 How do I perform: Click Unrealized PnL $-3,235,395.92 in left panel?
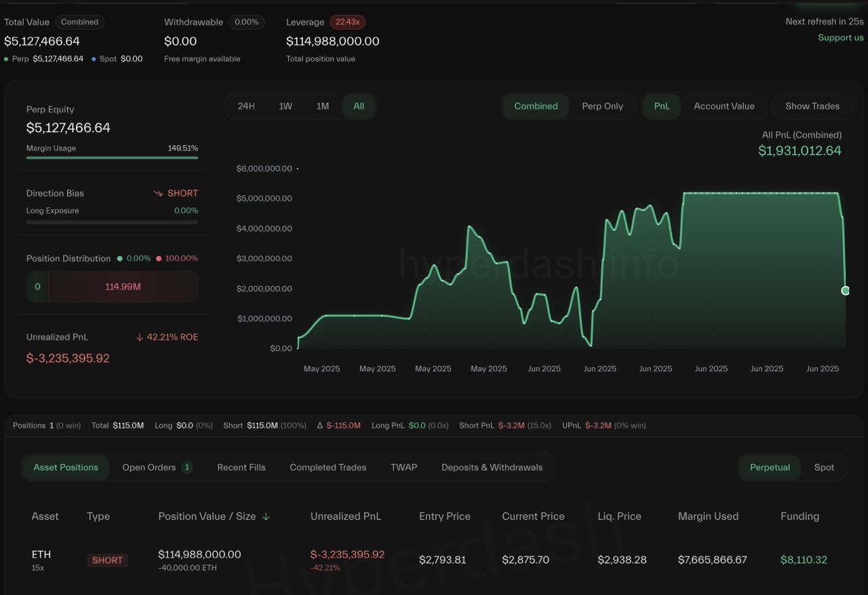[x=68, y=358]
